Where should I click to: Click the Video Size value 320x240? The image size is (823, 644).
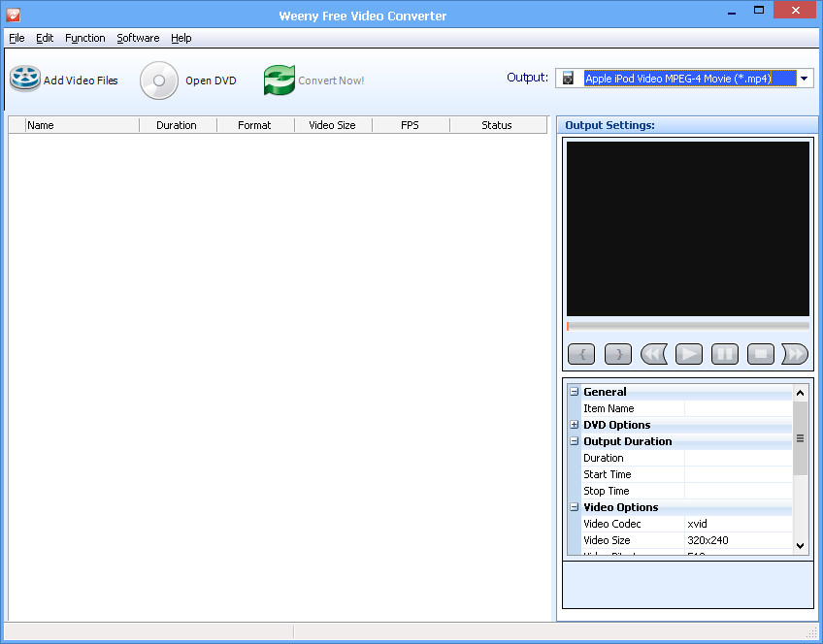tap(708, 540)
